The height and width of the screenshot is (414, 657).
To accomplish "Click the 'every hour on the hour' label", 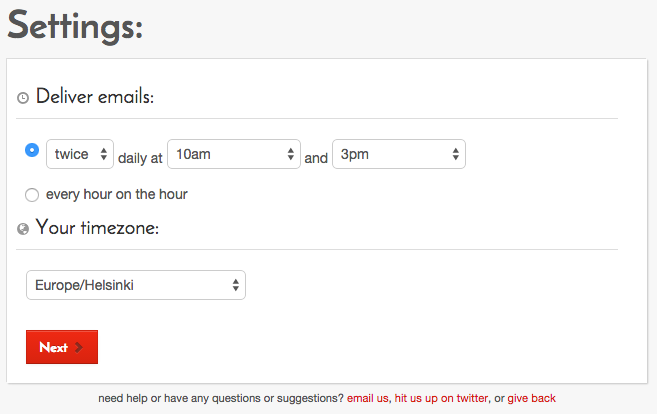I will point(116,194).
